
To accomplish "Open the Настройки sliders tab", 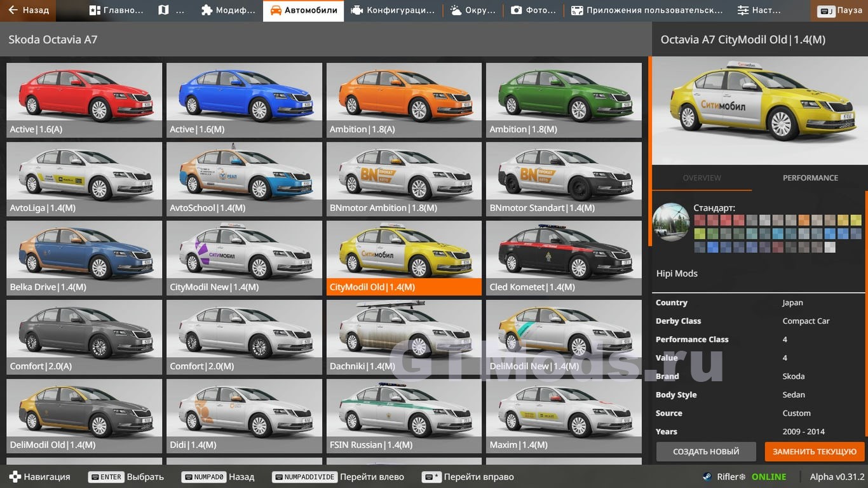I will 759,10.
